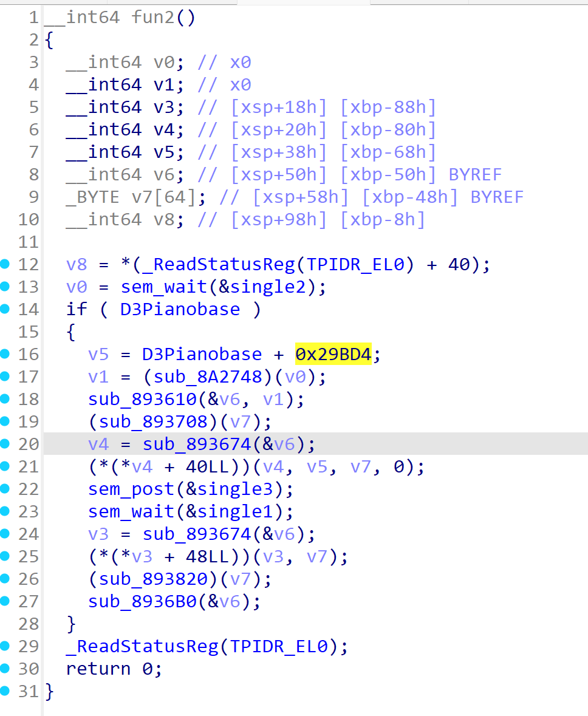This screenshot has height=716, width=588.
Task: Click the return keyword on line 30
Action: (x=98, y=669)
